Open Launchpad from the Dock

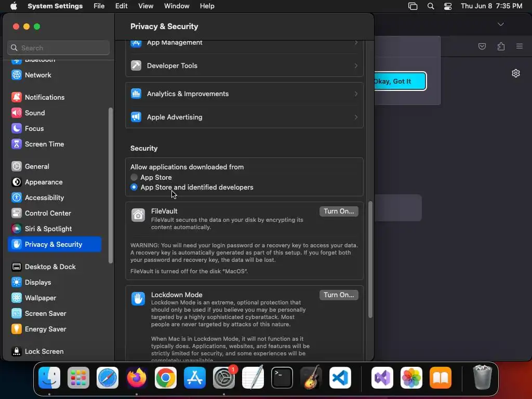78,378
